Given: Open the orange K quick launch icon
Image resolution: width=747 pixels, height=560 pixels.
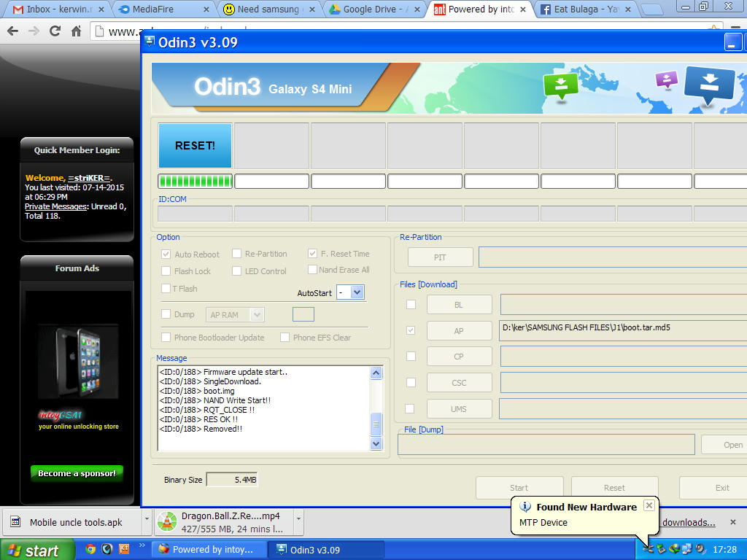Looking at the screenshot, I should click(124, 549).
